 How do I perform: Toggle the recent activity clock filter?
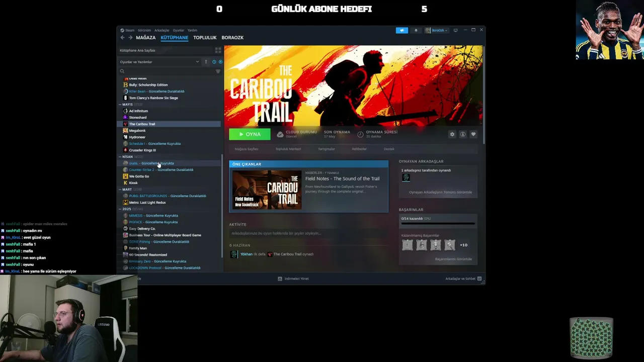214,62
